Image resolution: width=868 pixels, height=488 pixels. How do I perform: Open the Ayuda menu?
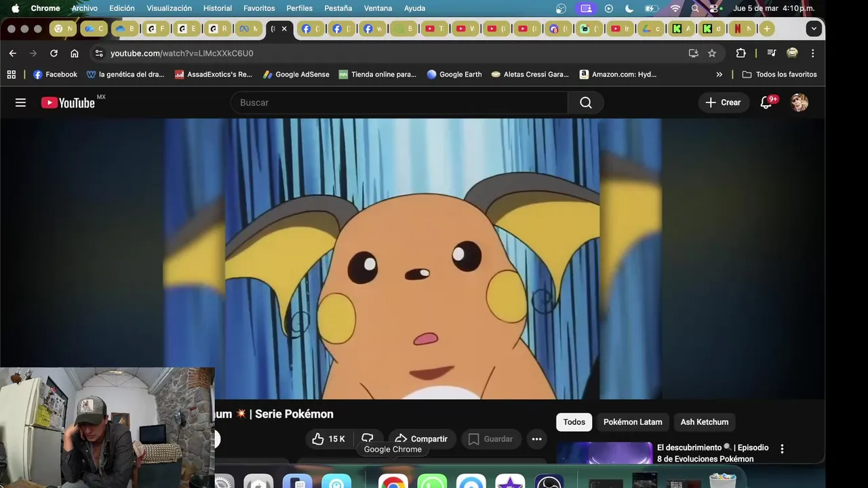tap(414, 8)
